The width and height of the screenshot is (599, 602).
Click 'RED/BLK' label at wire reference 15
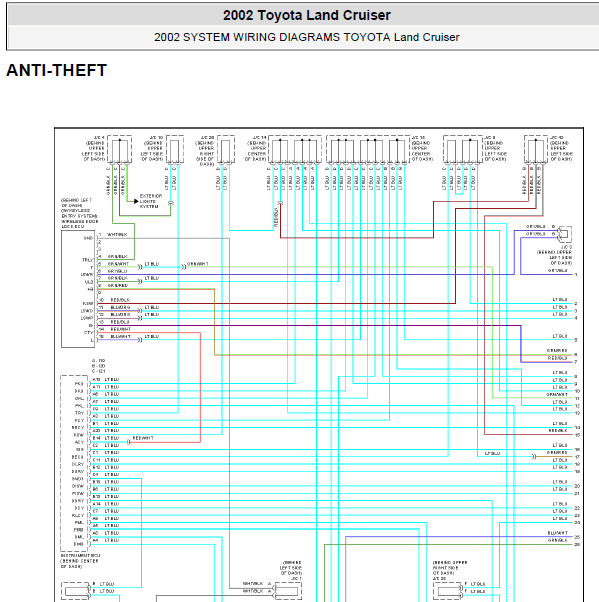pos(558,431)
